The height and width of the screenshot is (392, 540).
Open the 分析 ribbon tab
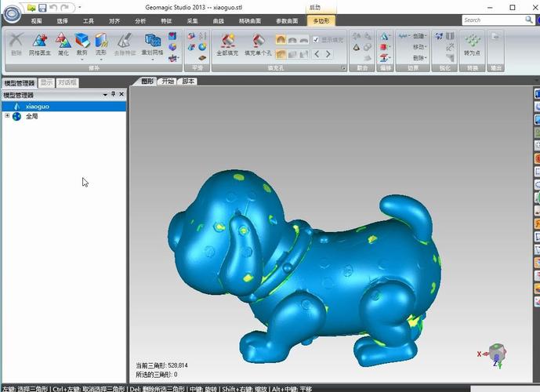140,21
